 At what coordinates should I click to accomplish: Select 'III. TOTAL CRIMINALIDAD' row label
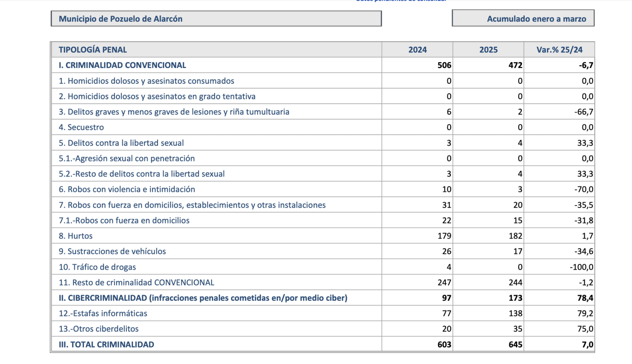[107, 344]
